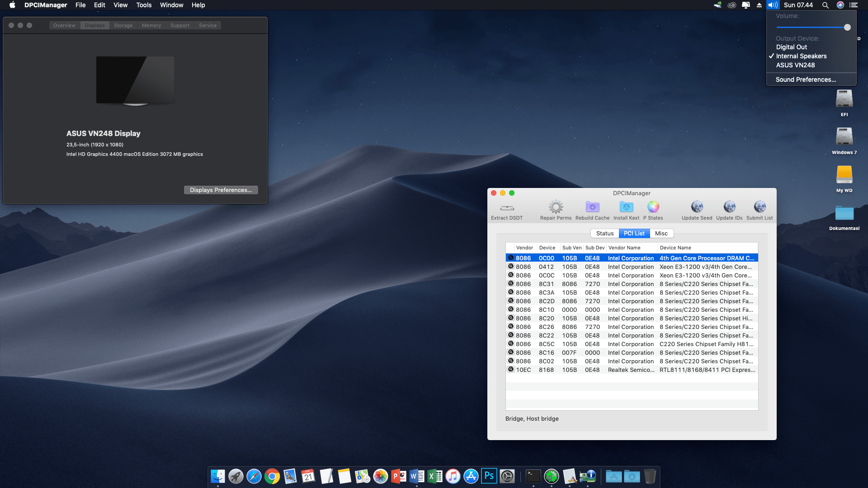
Task: Click the Creative Cloud menu bar icon
Action: click(732, 5)
